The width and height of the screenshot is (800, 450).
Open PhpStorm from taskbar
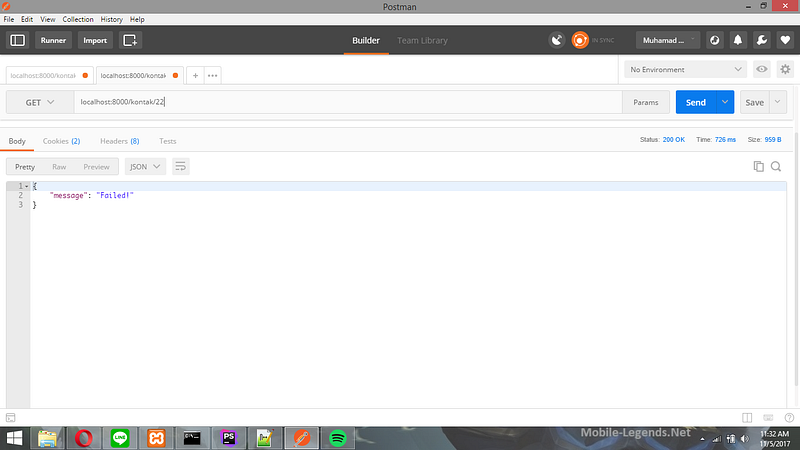point(229,438)
